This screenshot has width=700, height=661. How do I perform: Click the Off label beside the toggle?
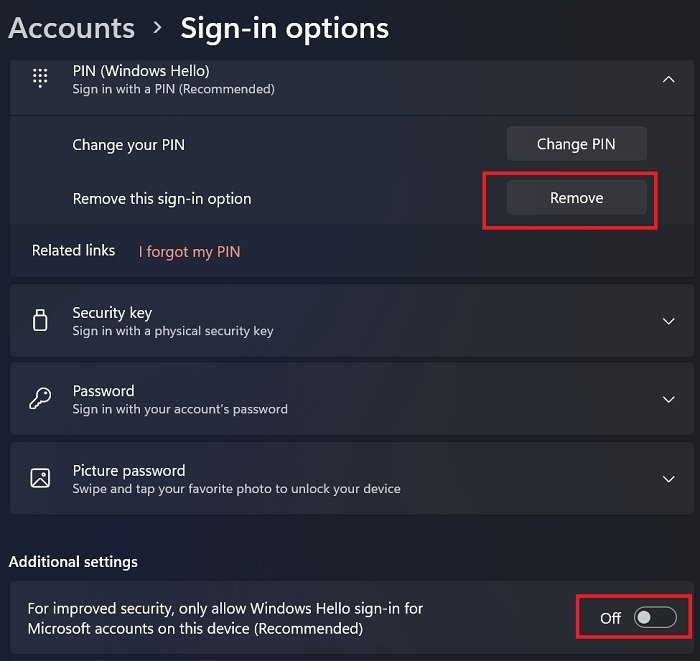(x=610, y=618)
